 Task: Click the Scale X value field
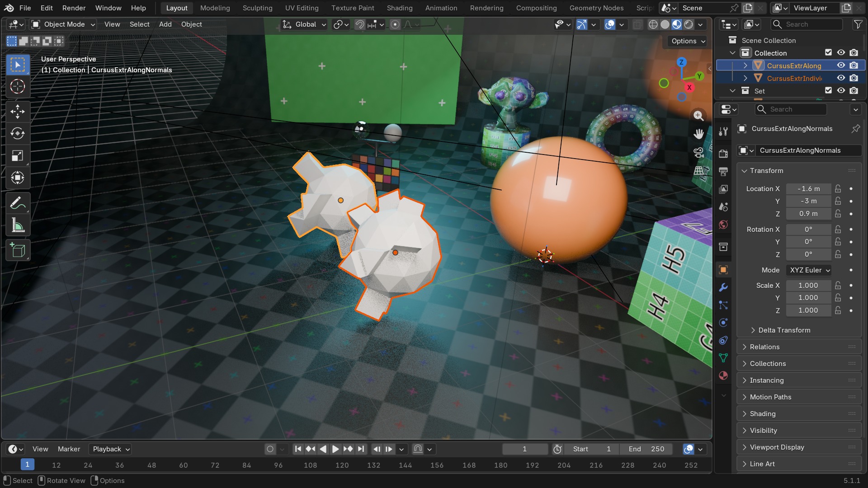[808, 286]
